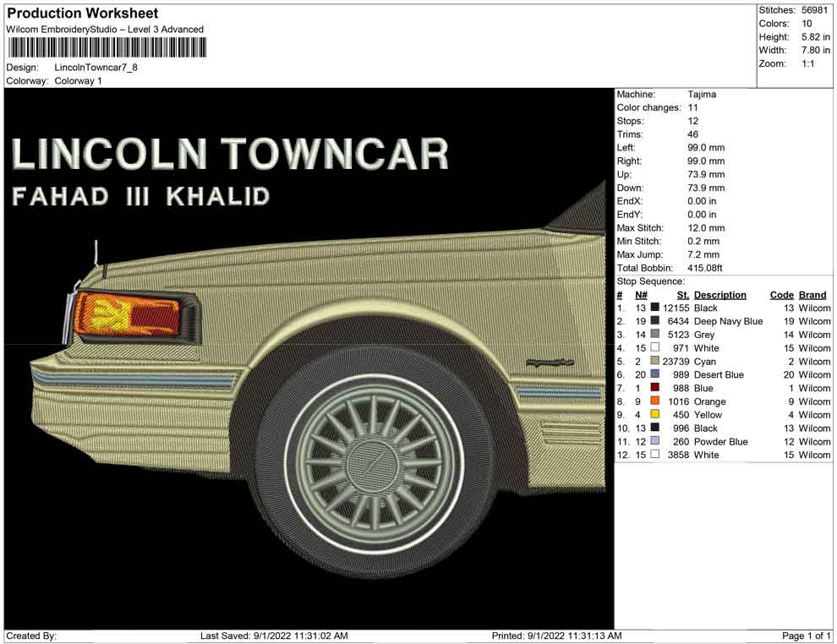The image size is (837, 644).
Task: Click the 'Code' column header
Action: [782, 294]
